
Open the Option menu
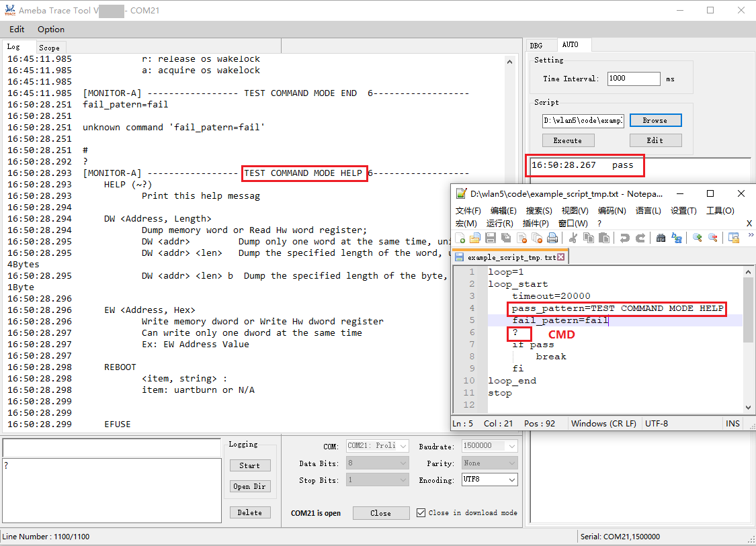coord(51,30)
